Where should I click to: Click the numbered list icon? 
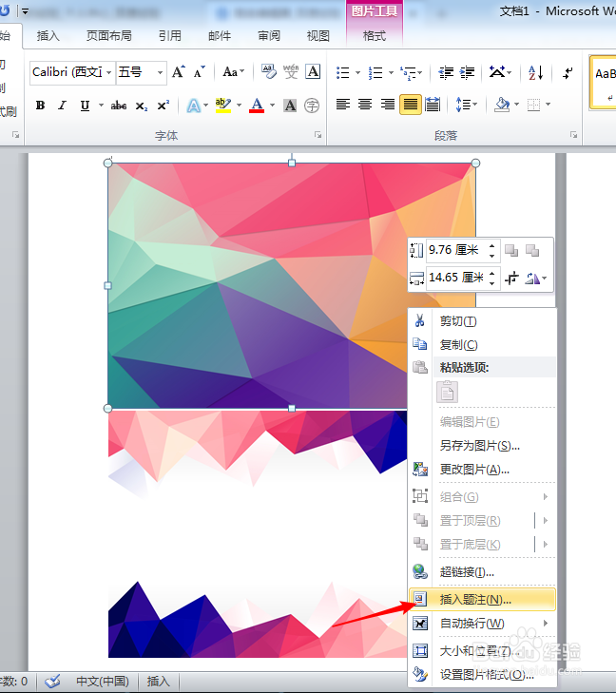point(375,72)
